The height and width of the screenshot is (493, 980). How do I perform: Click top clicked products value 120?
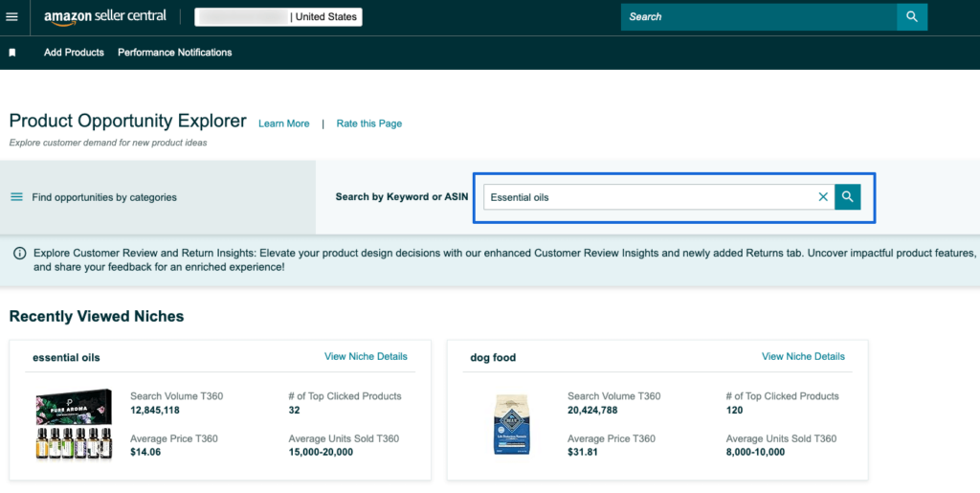(734, 411)
